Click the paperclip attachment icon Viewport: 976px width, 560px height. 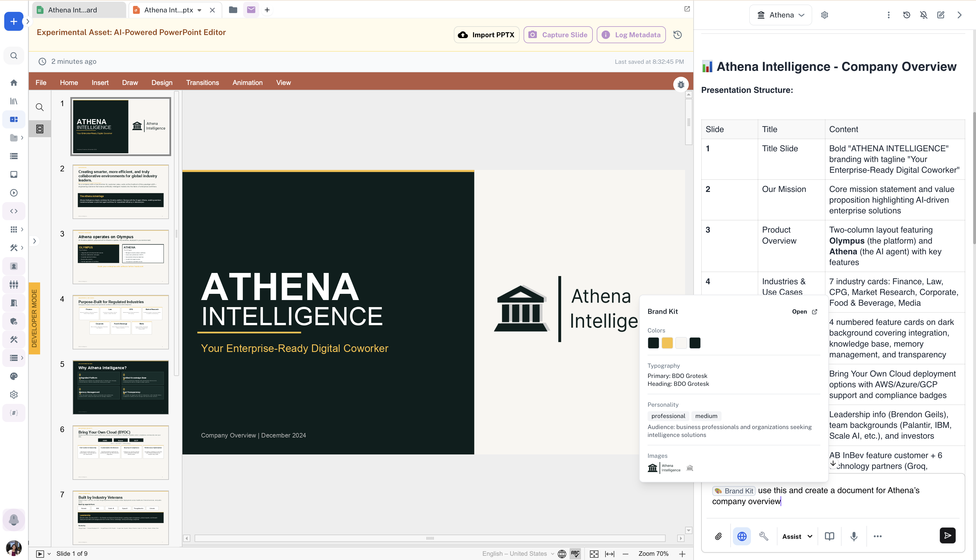click(718, 536)
